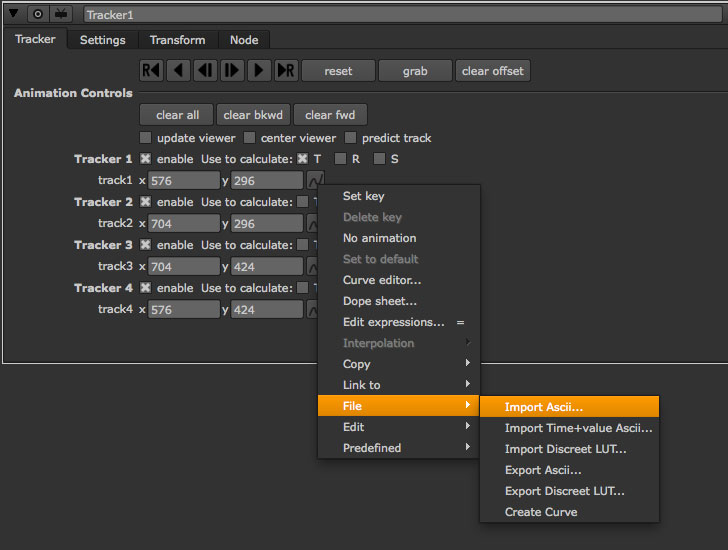Image resolution: width=728 pixels, height=550 pixels.
Task: Step tracking back one frame
Action: point(205,71)
